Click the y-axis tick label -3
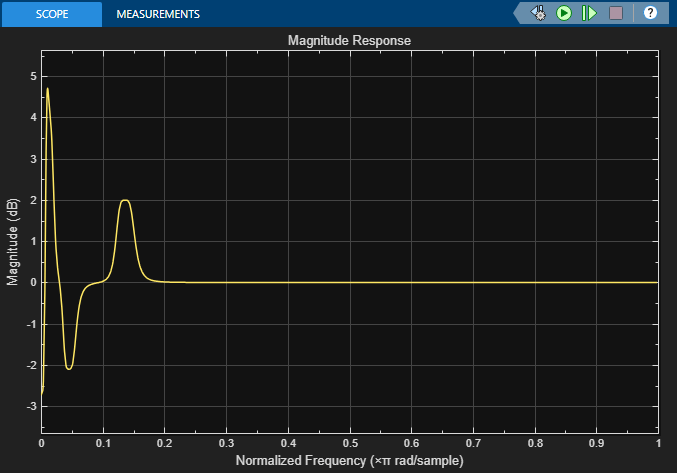Screen dimensions: 677x473 pyautogui.click(x=31, y=406)
